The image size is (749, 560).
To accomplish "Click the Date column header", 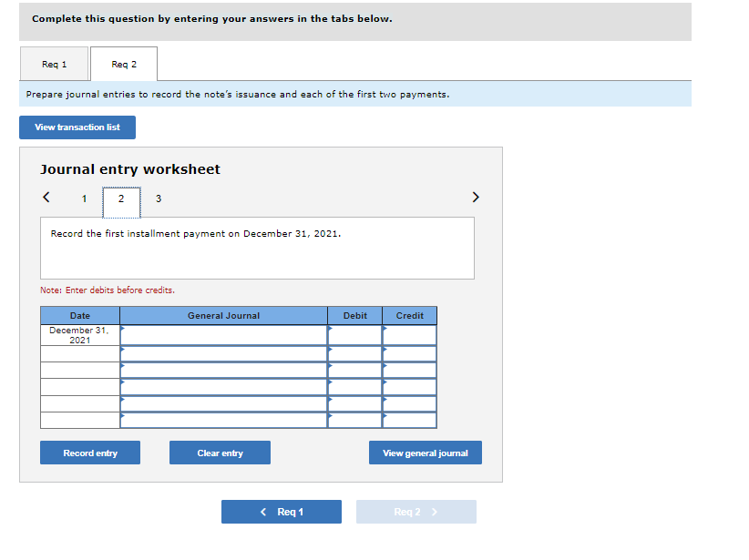I will click(x=80, y=316).
